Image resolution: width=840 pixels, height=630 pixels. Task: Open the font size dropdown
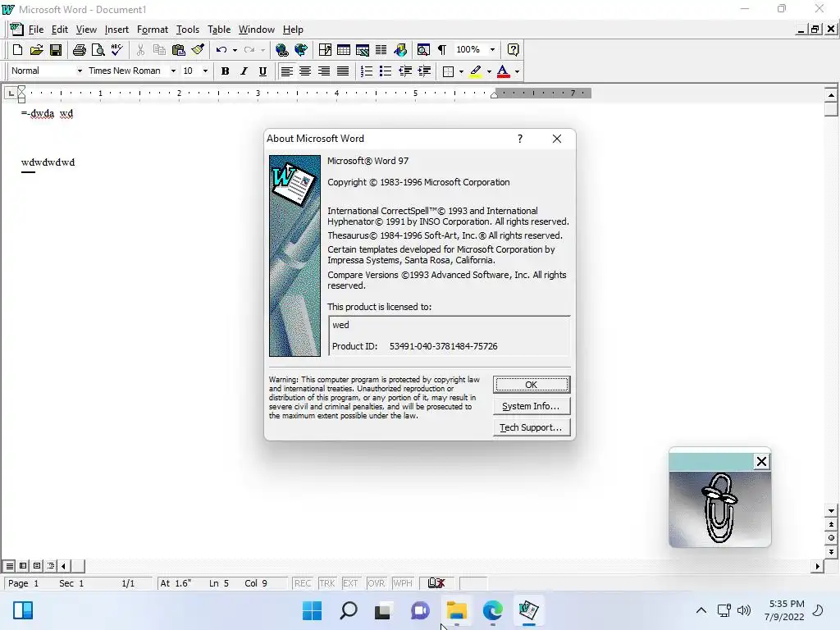pyautogui.click(x=205, y=71)
